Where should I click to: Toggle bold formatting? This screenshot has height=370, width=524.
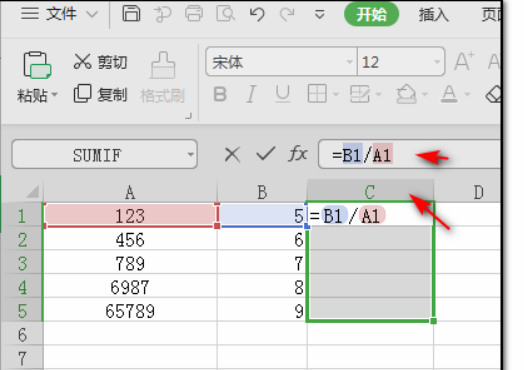(x=220, y=94)
